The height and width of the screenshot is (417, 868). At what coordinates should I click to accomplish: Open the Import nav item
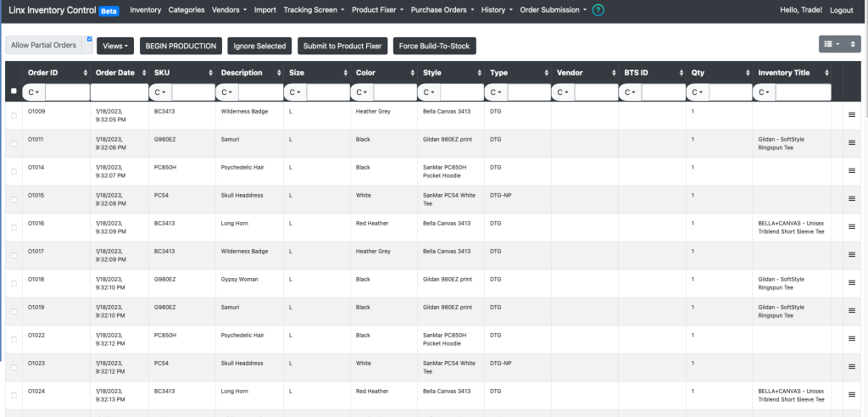[265, 10]
